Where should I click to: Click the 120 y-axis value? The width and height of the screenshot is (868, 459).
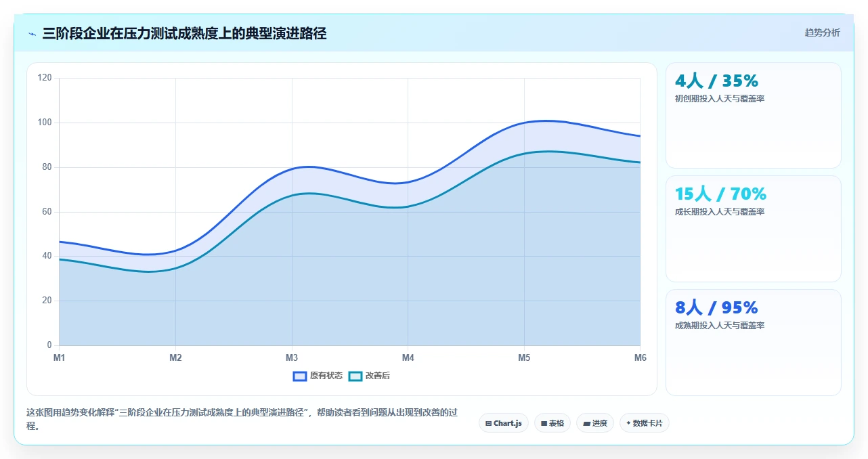point(45,78)
